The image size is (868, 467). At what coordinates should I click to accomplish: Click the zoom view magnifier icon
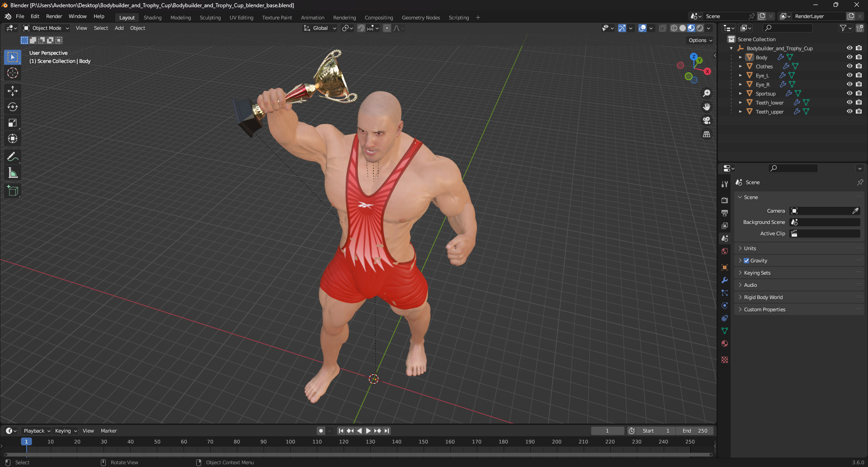point(707,93)
